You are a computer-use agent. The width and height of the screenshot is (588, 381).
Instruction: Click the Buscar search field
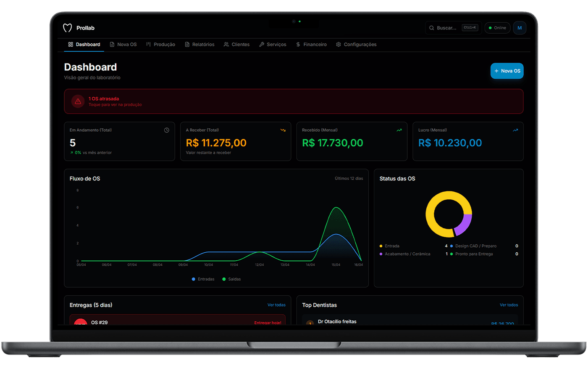click(x=447, y=28)
